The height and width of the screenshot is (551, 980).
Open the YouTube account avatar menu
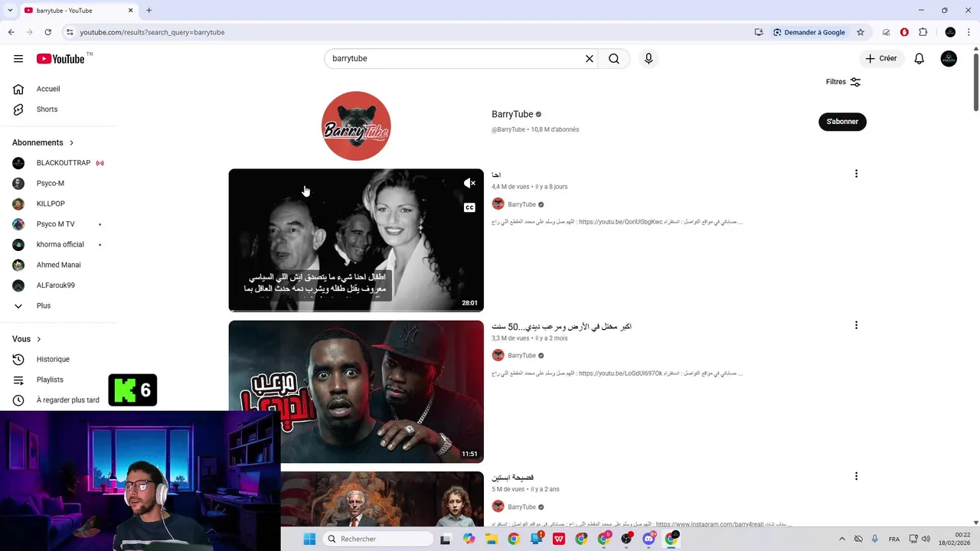(949, 59)
